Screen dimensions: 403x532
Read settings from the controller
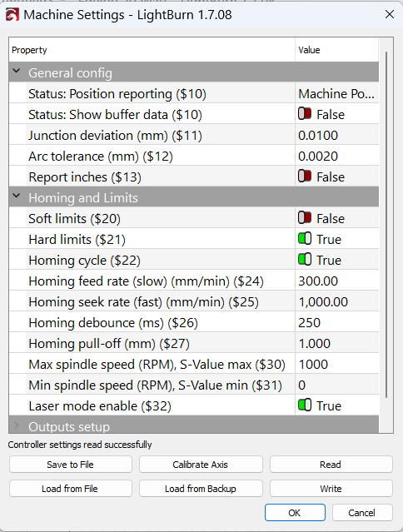[x=331, y=465]
